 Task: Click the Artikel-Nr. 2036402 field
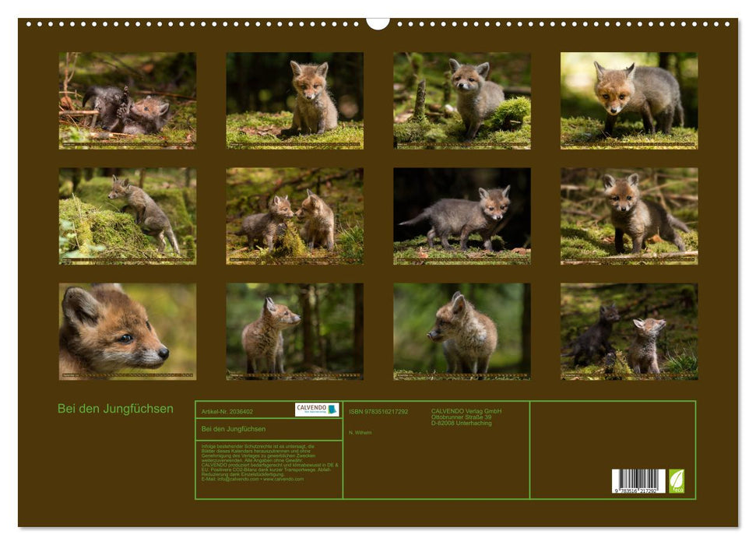pos(227,411)
